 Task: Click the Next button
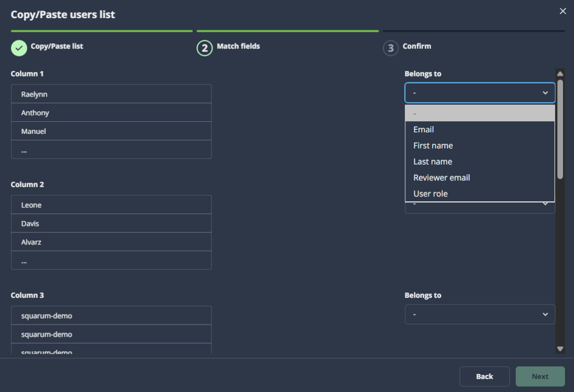(x=540, y=376)
